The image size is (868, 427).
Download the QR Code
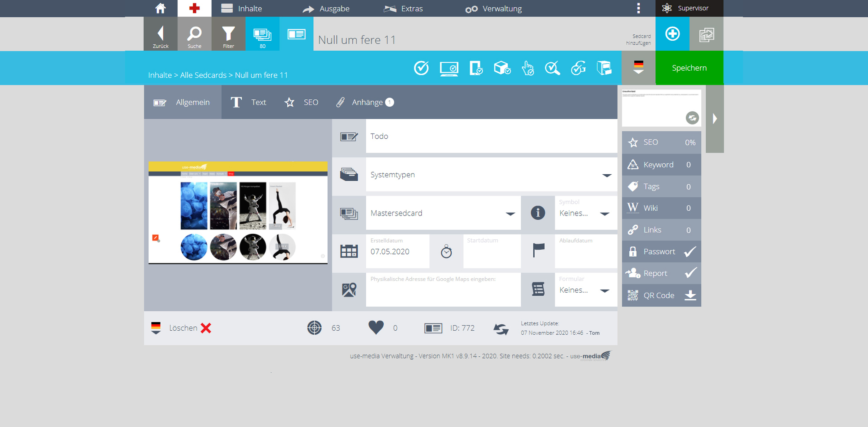(x=690, y=295)
